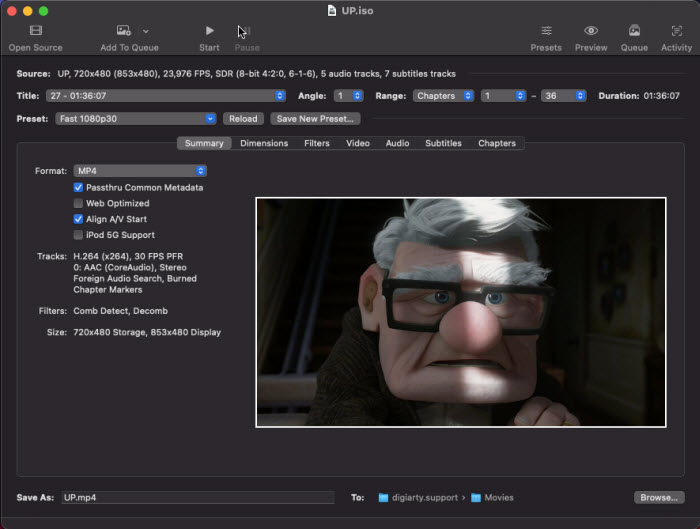Select the Summary tab

tap(204, 143)
